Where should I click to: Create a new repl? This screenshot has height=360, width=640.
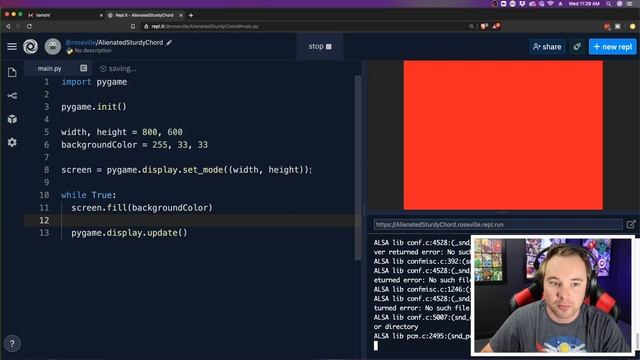click(x=612, y=47)
